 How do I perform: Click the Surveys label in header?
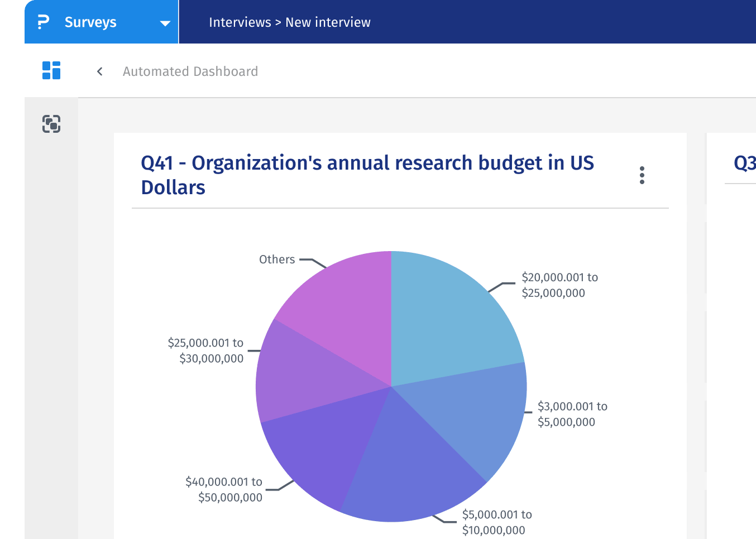pyautogui.click(x=90, y=22)
